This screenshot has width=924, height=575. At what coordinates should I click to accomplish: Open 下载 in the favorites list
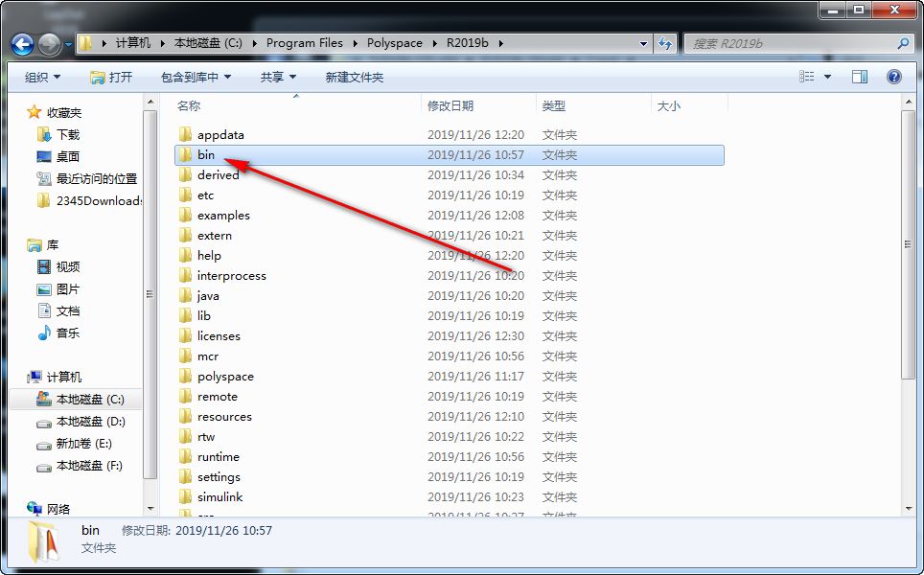[x=67, y=134]
